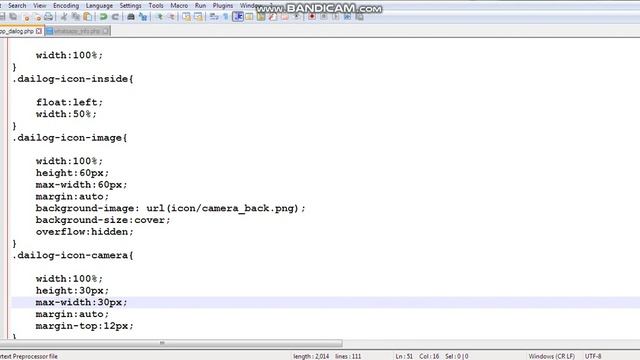The image size is (640, 360).
Task: Close the inactive second tab
Action: tap(106, 31)
